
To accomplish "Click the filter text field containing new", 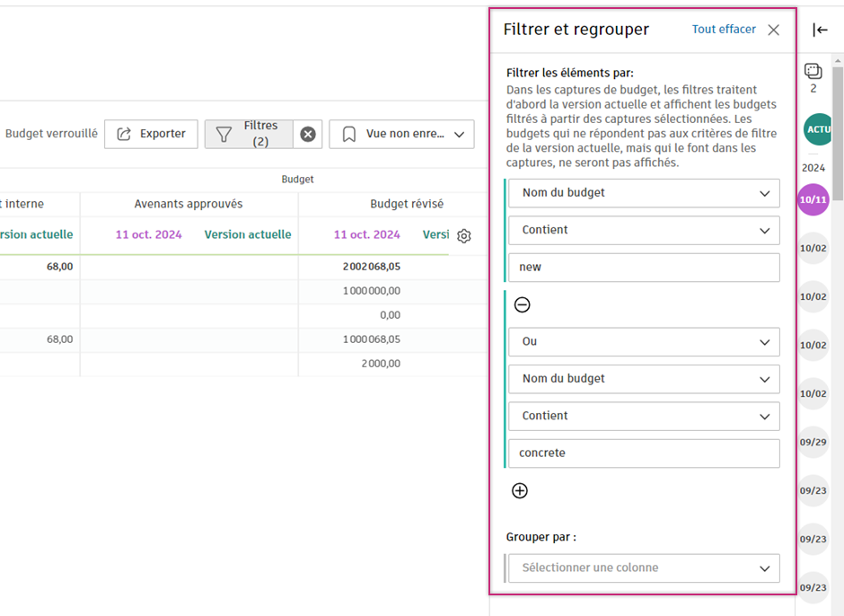I will [x=643, y=268].
